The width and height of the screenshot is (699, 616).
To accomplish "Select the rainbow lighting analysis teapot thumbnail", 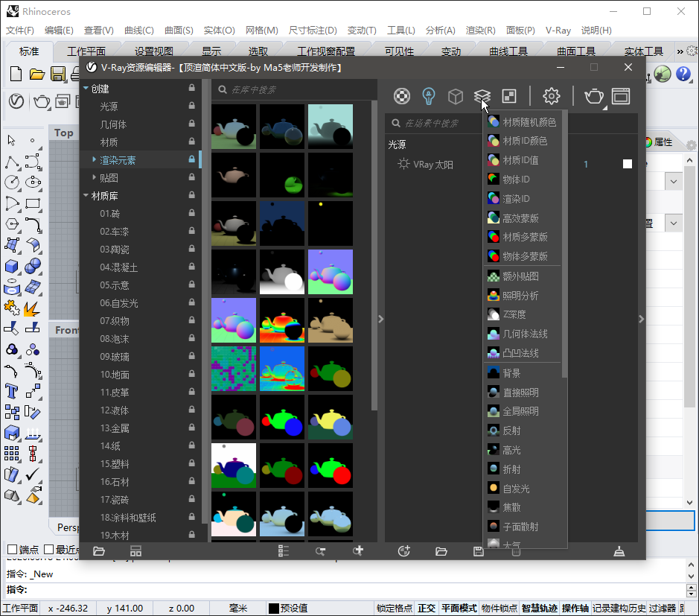I will tap(281, 320).
